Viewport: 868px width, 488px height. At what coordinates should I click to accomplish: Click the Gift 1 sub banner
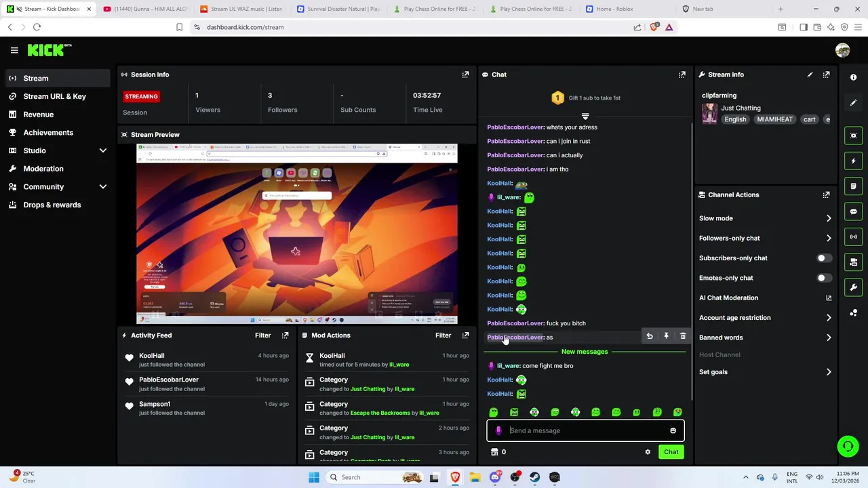(x=585, y=98)
